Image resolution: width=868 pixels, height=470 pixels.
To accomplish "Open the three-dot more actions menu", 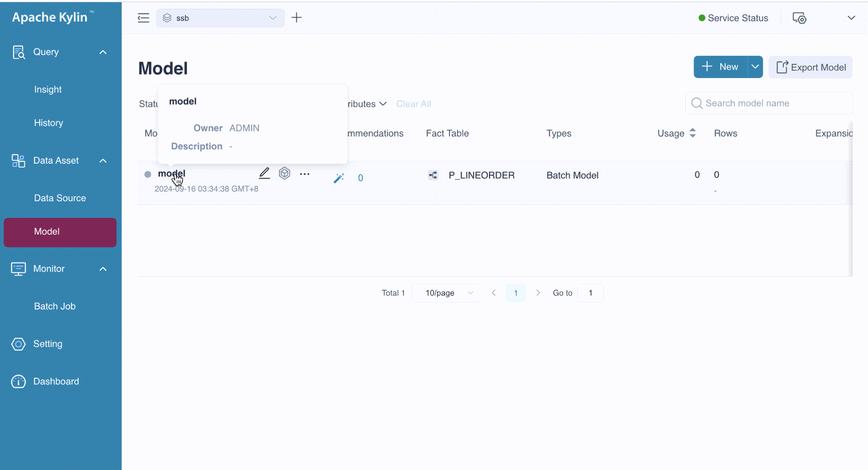I will click(304, 174).
